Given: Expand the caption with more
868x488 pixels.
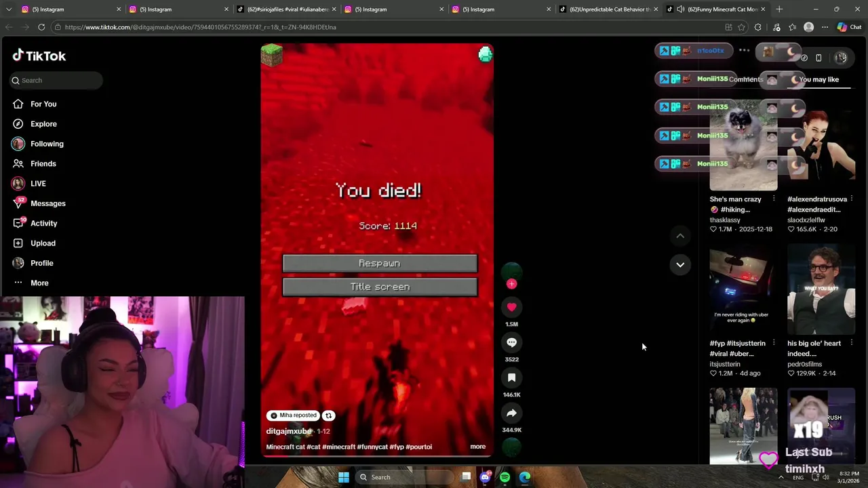Looking at the screenshot, I should (478, 447).
